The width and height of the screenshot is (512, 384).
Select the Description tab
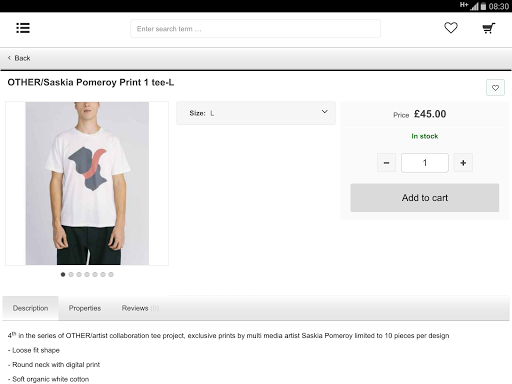(x=30, y=308)
